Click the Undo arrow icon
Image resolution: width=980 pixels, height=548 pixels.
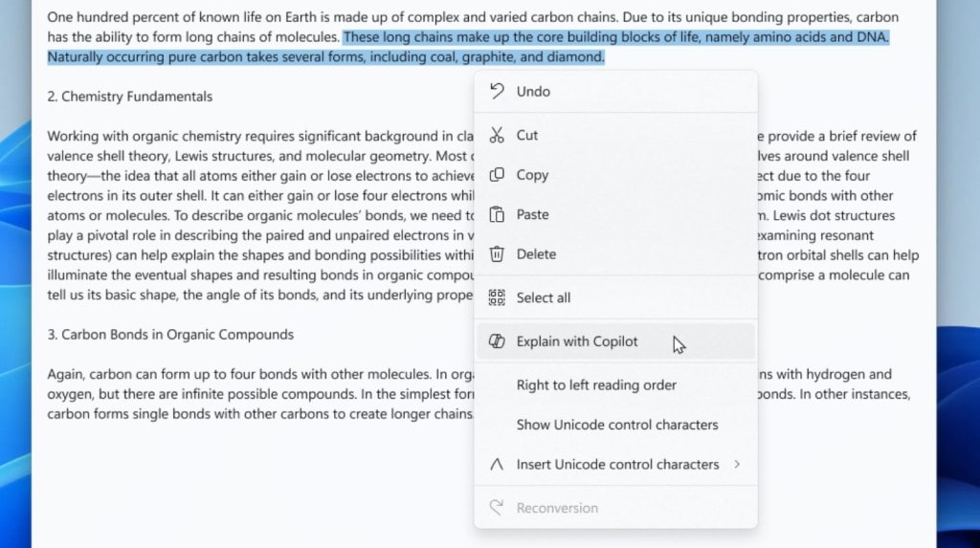tap(496, 91)
